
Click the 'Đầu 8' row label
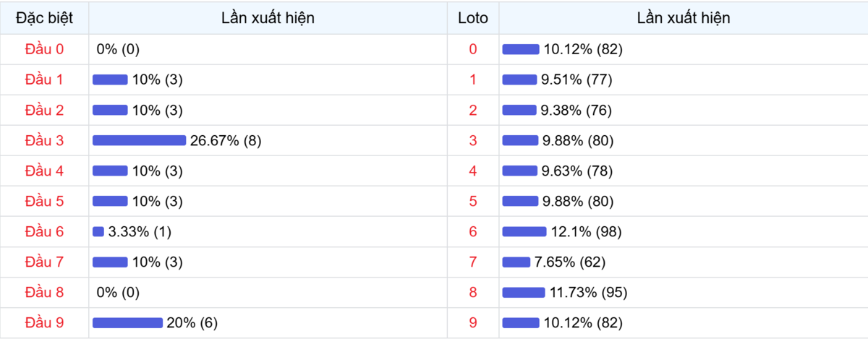(x=44, y=292)
